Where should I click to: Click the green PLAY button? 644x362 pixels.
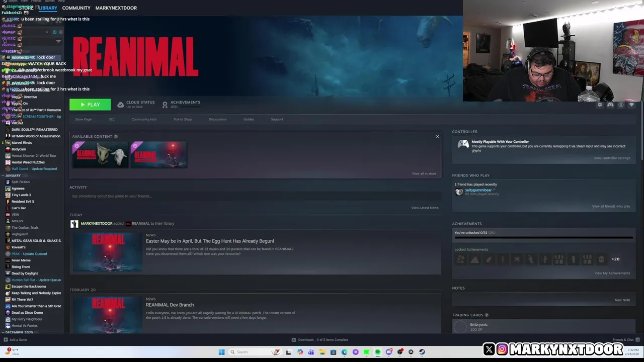click(x=90, y=105)
